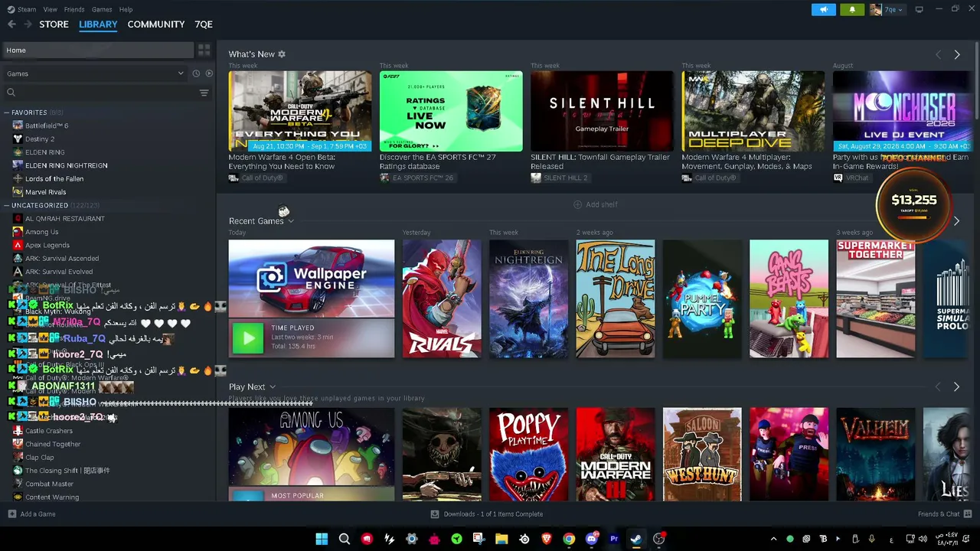Image resolution: width=980 pixels, height=551 pixels.
Task: Open the announcements megaphone button
Action: [x=824, y=9]
